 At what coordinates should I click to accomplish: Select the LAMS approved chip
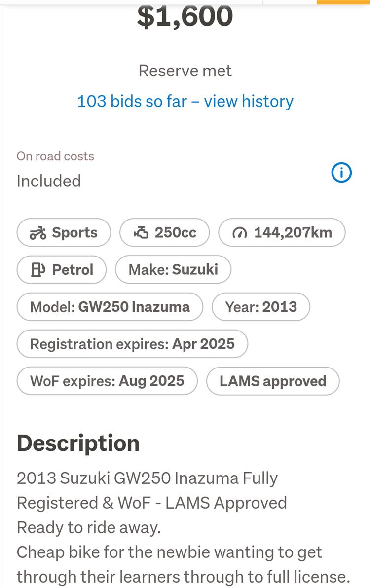273,381
